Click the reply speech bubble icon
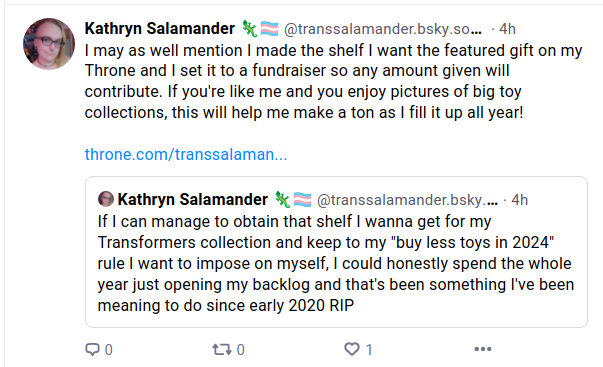This screenshot has height=367, width=603. (92, 349)
